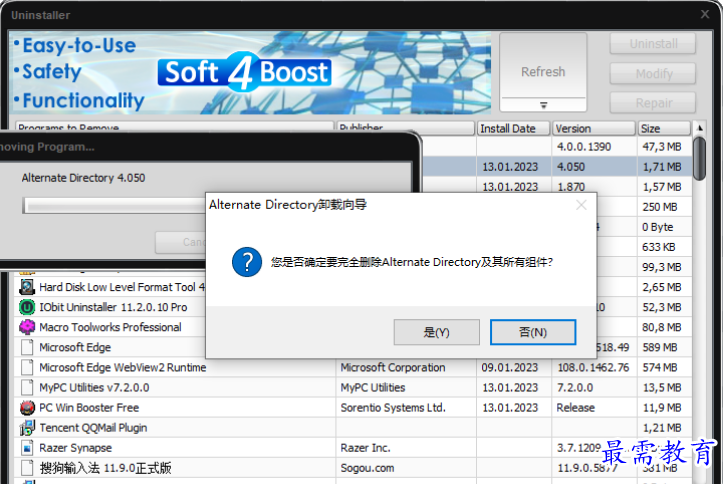Image resolution: width=723 pixels, height=484 pixels.
Task: Sort by Install Date column header
Action: tap(513, 128)
